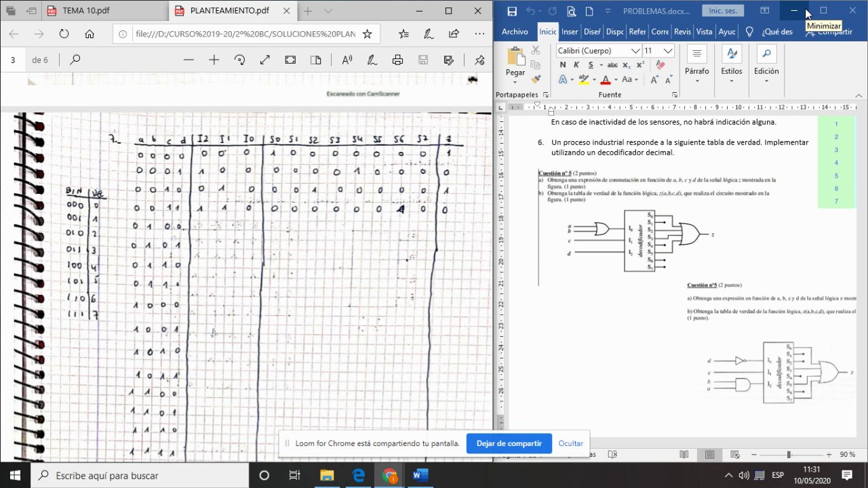Click Dejar de compartir button
Screen dimensions: 868x488
pos(509,443)
